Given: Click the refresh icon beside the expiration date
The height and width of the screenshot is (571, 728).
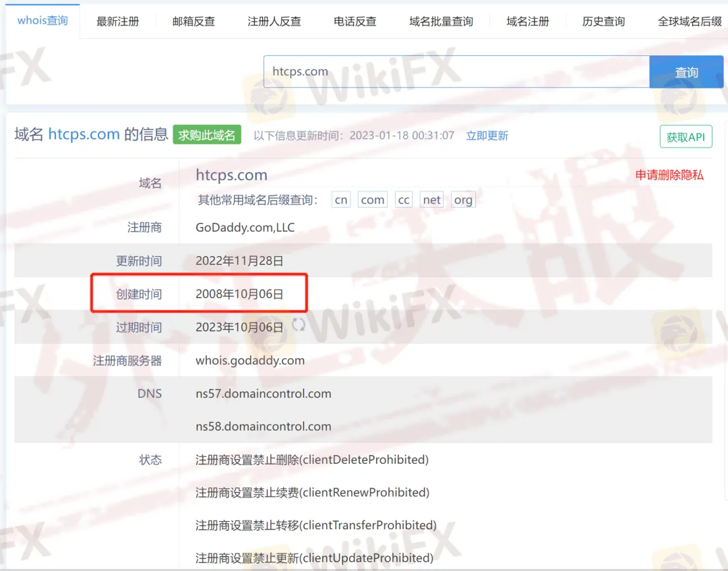Looking at the screenshot, I should coord(299,325).
